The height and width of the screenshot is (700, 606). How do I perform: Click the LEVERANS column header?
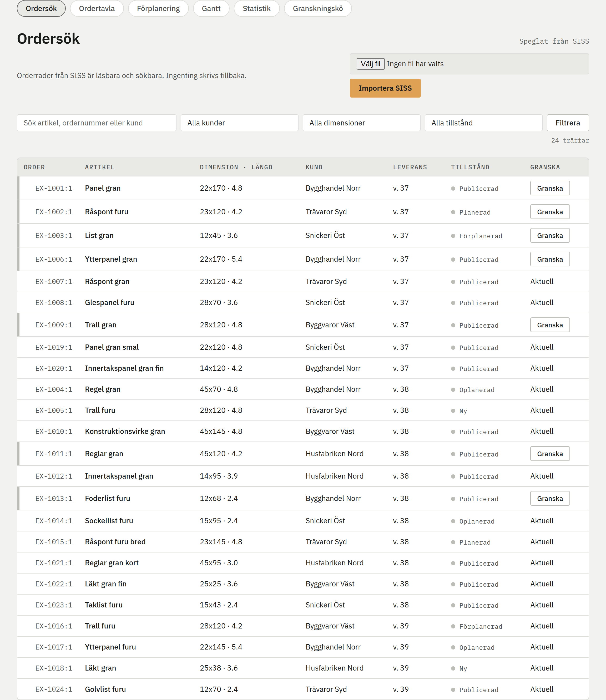410,167
